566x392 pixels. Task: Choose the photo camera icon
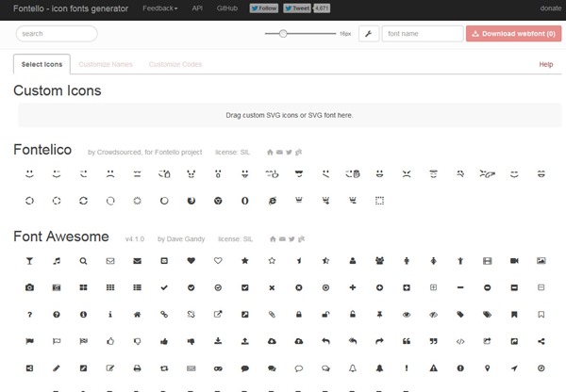coord(29,286)
